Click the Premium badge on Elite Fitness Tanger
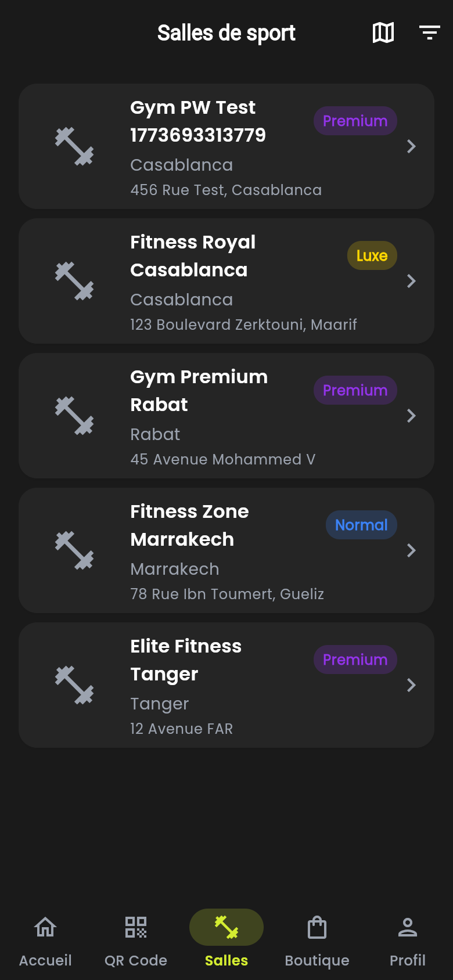453x980 pixels. [355, 660]
